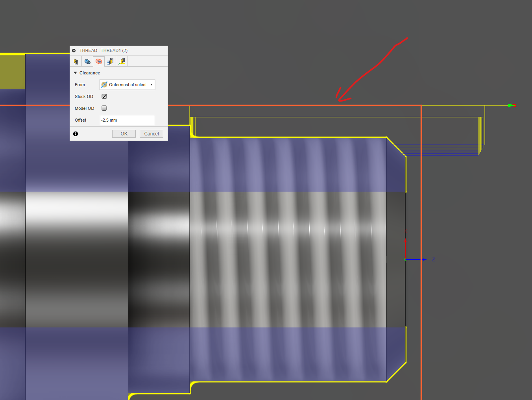Click the green horizontal axis arrow in viewport
This screenshot has height=400, width=532.
[511, 105]
